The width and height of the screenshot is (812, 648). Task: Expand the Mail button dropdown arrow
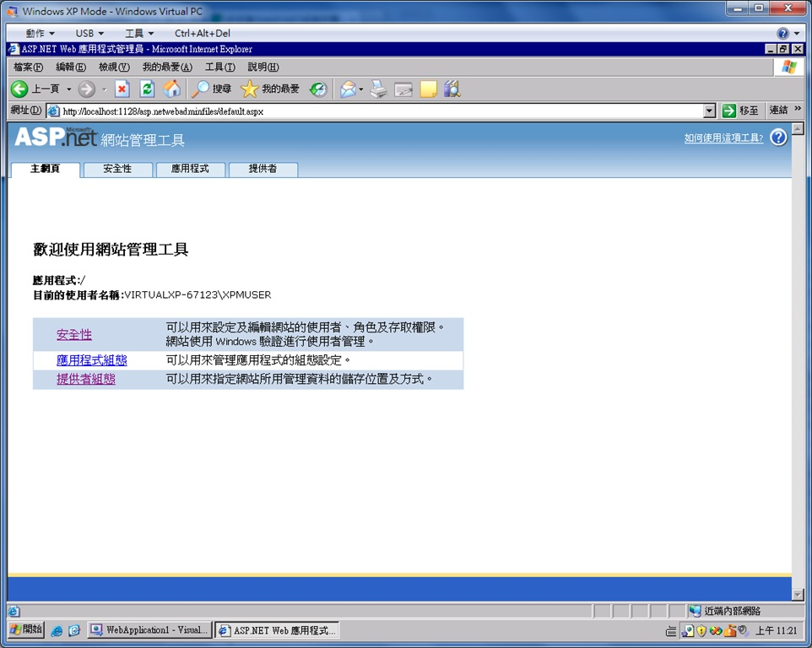click(361, 89)
